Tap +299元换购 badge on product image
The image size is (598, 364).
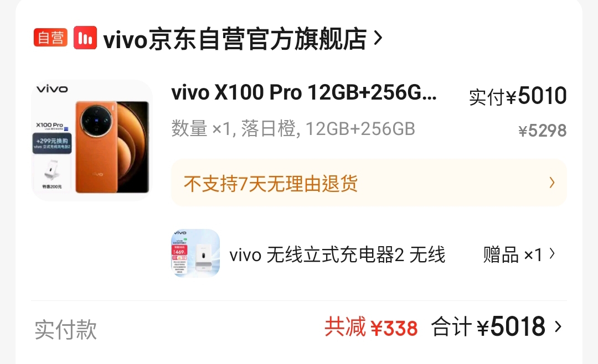tap(52, 143)
